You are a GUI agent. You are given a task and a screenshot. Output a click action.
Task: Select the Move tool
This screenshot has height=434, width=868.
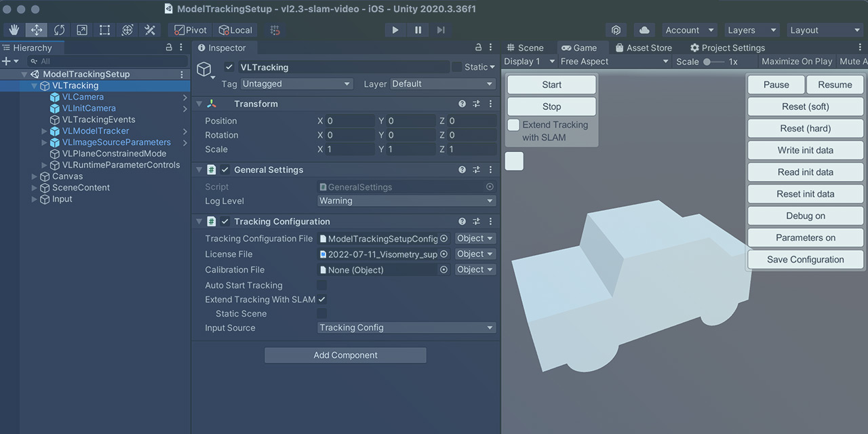(36, 30)
